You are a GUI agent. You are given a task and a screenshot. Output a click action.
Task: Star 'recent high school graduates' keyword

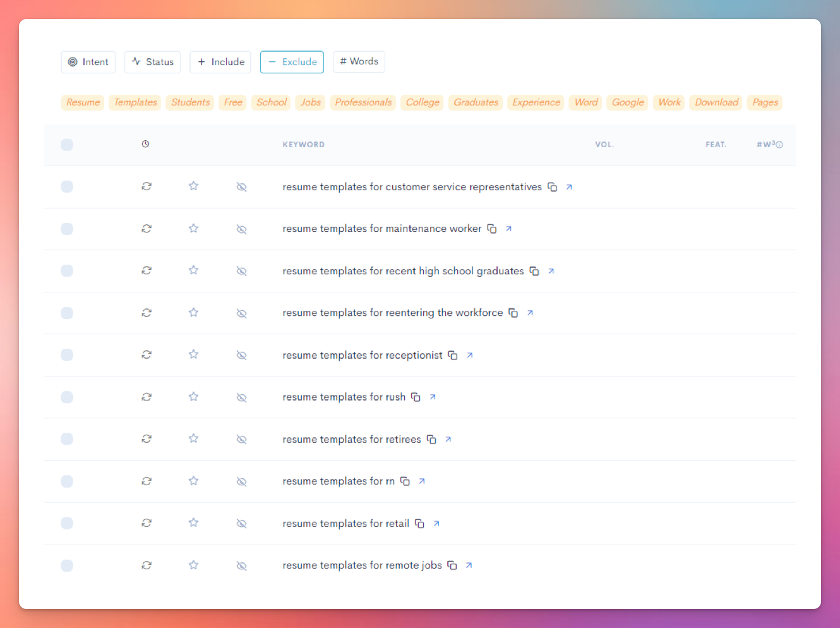[x=193, y=270]
